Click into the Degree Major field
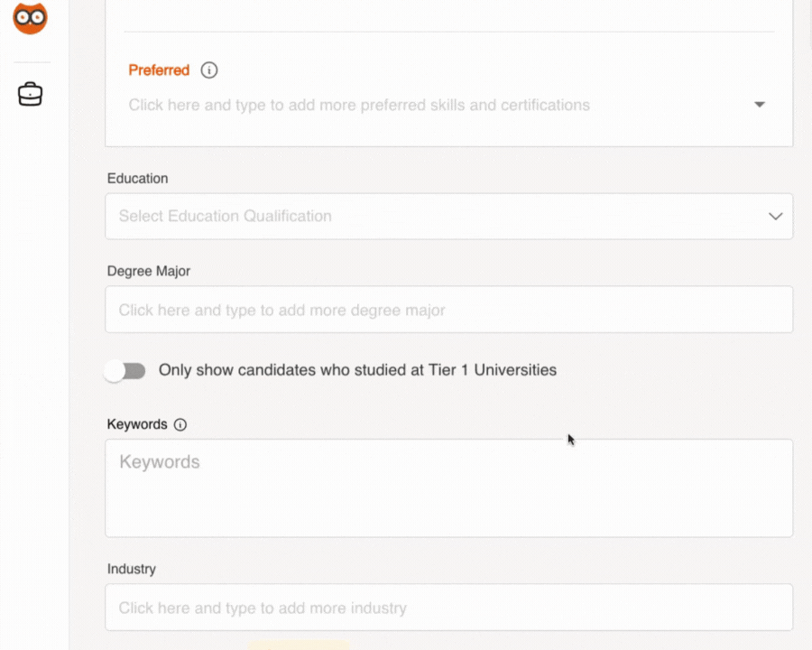 tap(448, 310)
